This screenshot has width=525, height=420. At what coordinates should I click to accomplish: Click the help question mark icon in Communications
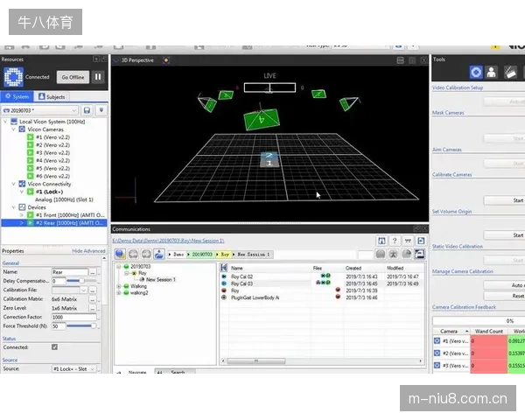[395, 241]
